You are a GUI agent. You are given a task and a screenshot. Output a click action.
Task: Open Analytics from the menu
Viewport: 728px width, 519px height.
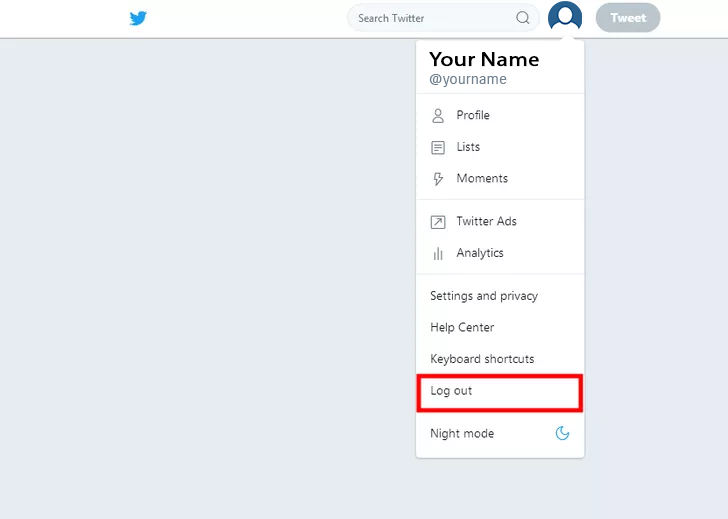500,253
